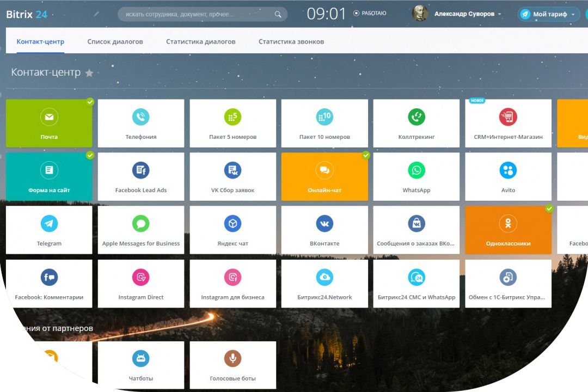The width and height of the screenshot is (588, 392).
Task: Click the connected Почта tile
Action: [x=49, y=123]
